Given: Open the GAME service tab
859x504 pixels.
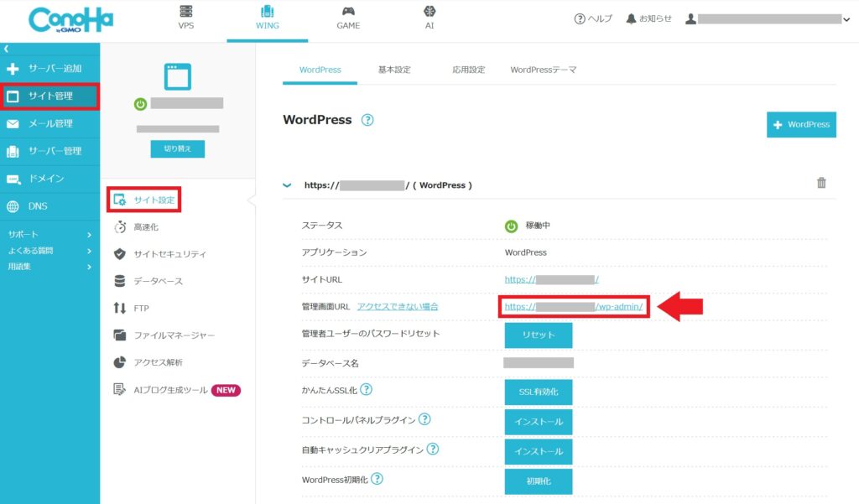Looking at the screenshot, I should [x=348, y=18].
